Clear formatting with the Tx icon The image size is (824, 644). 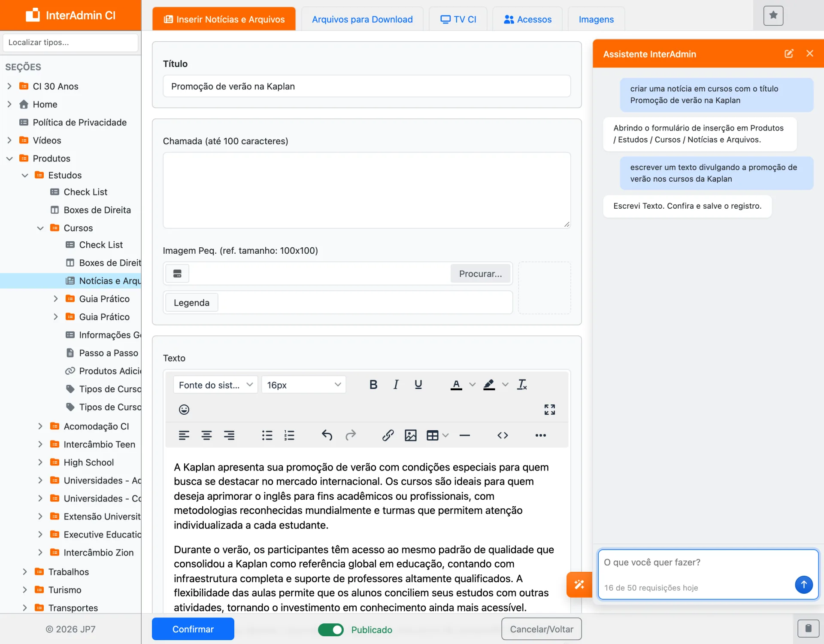click(522, 385)
